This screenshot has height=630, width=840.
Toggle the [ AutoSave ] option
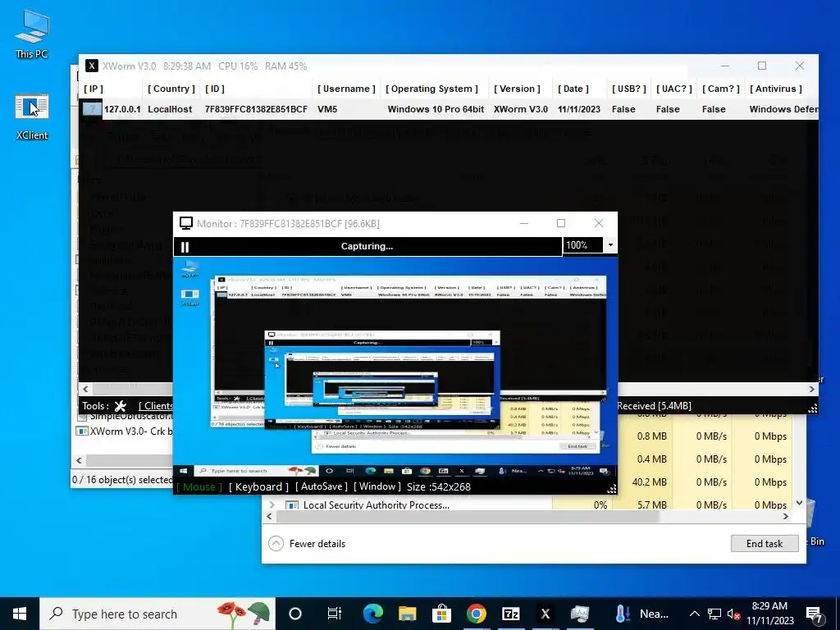pyautogui.click(x=321, y=486)
